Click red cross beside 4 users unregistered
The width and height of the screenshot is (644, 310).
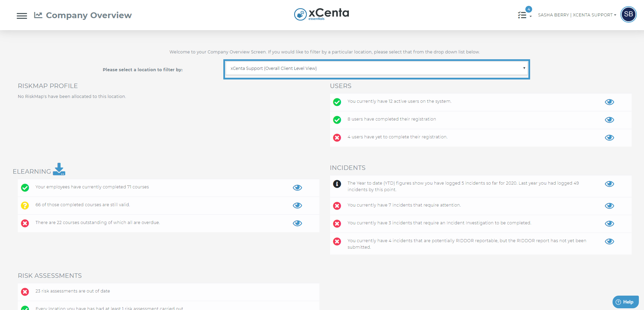[337, 138]
